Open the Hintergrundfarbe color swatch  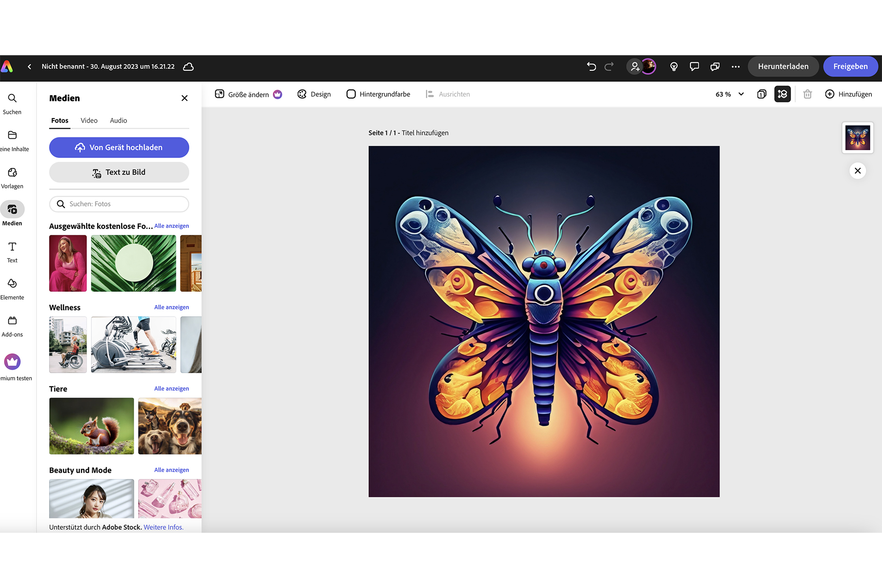click(x=351, y=94)
